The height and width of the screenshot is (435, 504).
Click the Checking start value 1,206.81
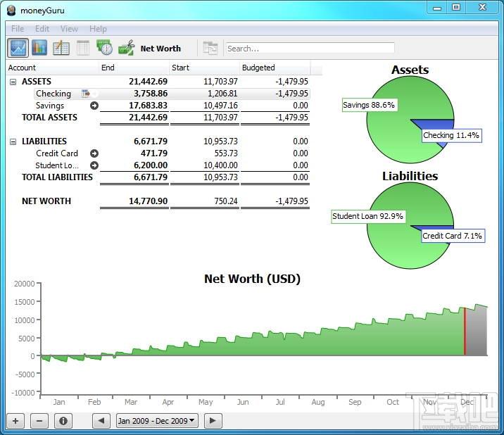click(x=222, y=94)
